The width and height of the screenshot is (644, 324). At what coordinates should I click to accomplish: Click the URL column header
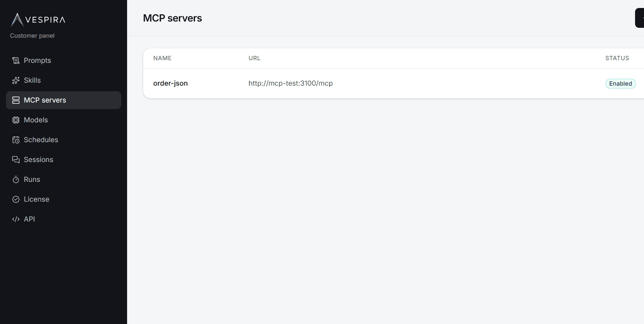tap(254, 58)
